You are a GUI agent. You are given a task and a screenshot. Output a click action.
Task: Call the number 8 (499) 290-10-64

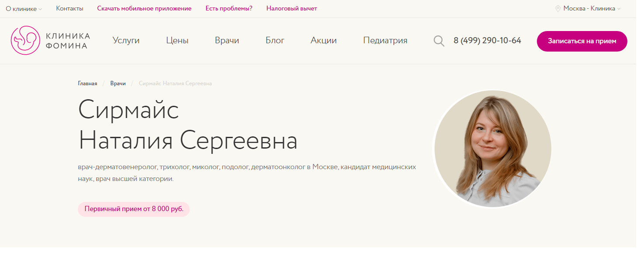487,41
